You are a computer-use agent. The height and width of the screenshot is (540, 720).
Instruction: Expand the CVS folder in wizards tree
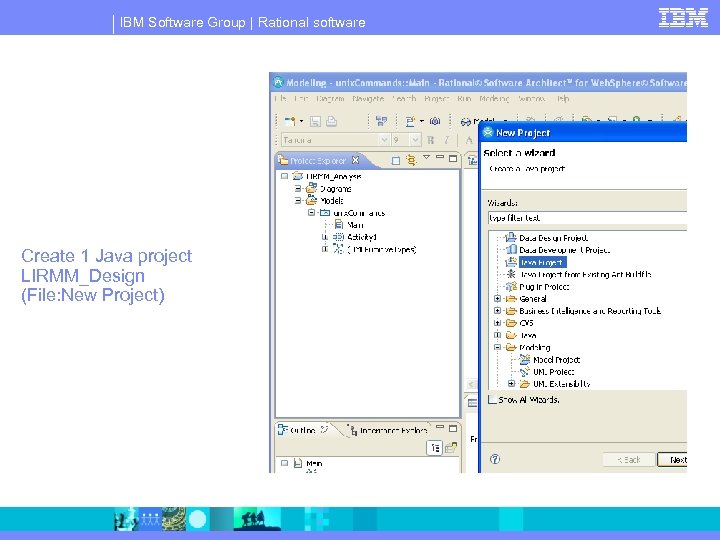point(497,323)
